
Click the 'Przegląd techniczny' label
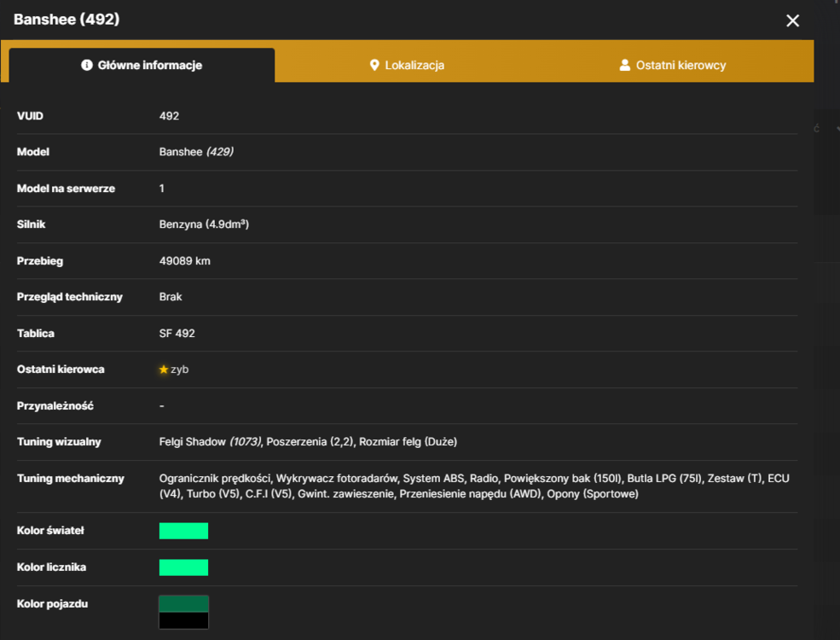pos(70,296)
